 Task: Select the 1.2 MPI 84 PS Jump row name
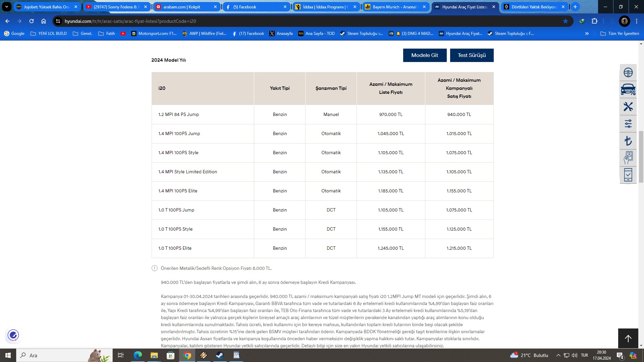pos(178,115)
